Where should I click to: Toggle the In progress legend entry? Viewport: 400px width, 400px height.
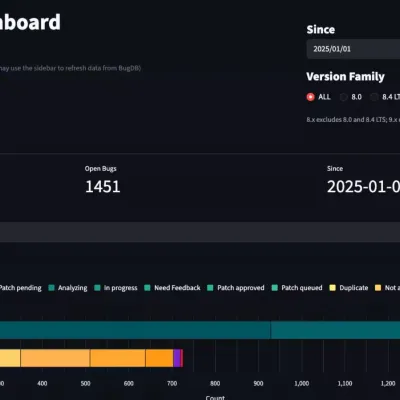point(116,288)
